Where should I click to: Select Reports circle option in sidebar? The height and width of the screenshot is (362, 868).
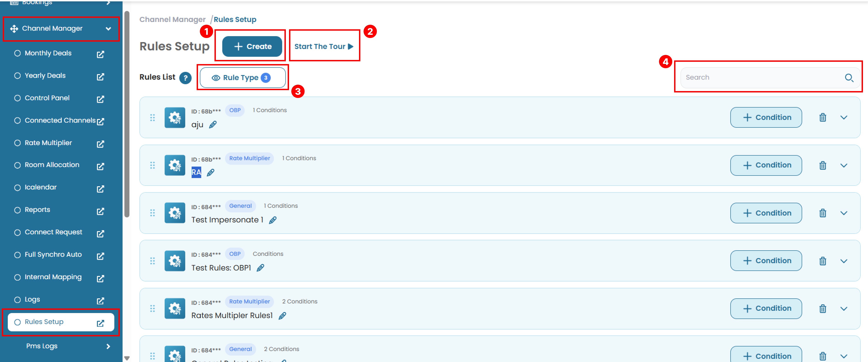click(18, 210)
